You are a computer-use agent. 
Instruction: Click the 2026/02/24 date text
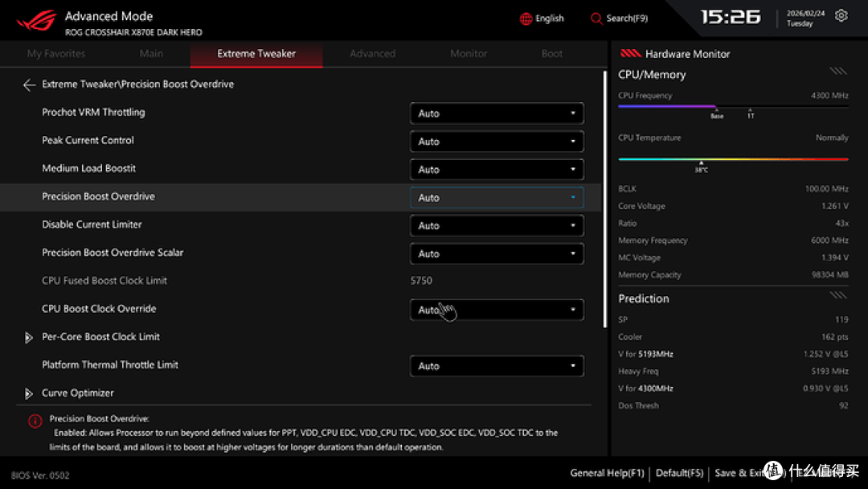click(x=805, y=14)
